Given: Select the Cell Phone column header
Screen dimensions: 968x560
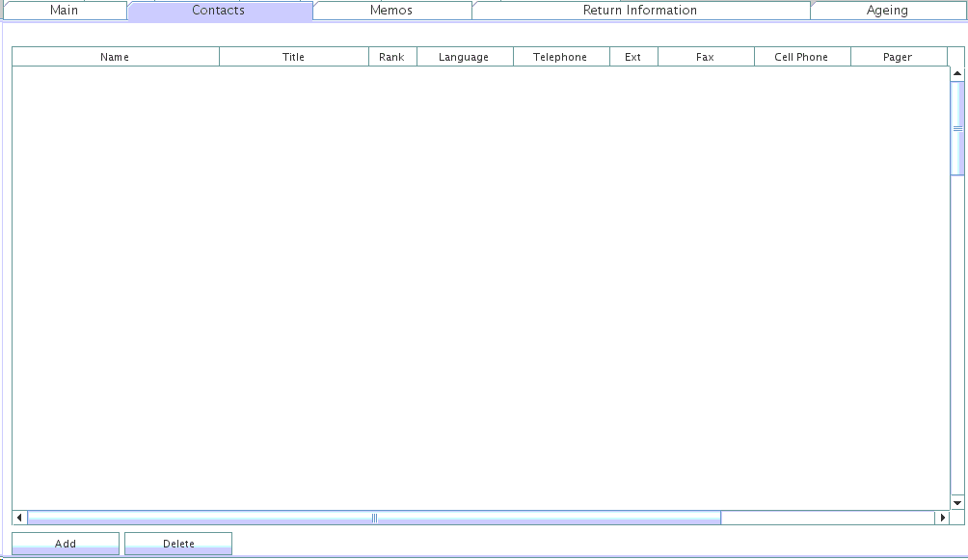Looking at the screenshot, I should 801,57.
